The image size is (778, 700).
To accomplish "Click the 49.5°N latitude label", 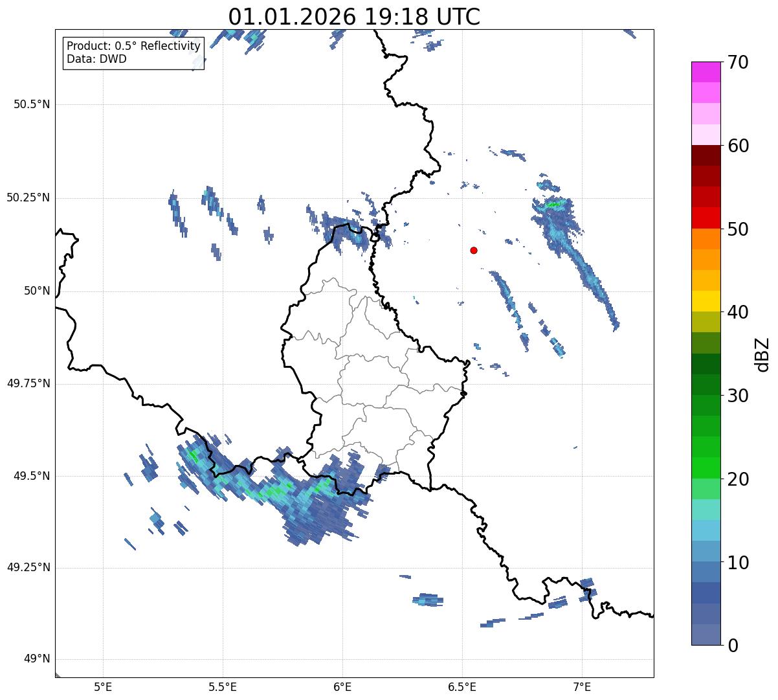I will pos(32,476).
